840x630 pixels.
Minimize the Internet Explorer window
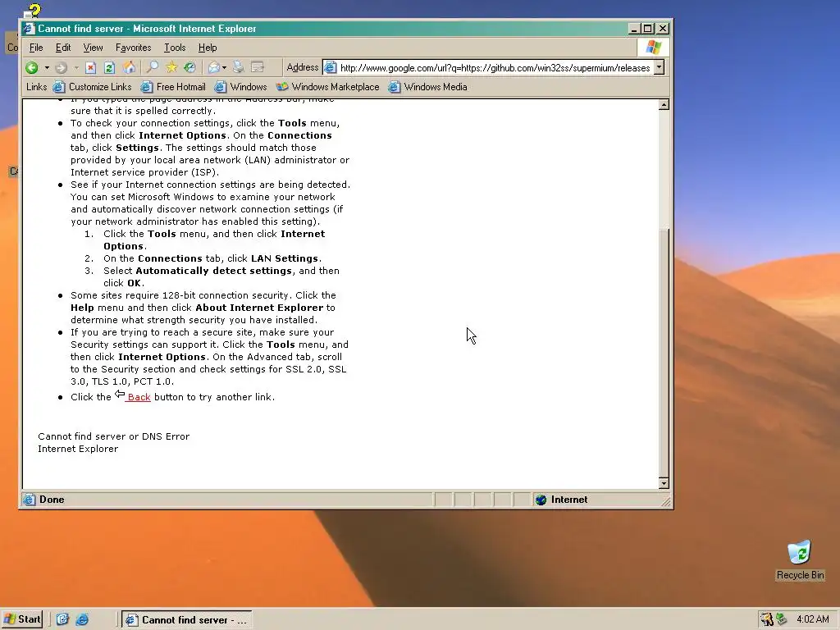pos(634,29)
